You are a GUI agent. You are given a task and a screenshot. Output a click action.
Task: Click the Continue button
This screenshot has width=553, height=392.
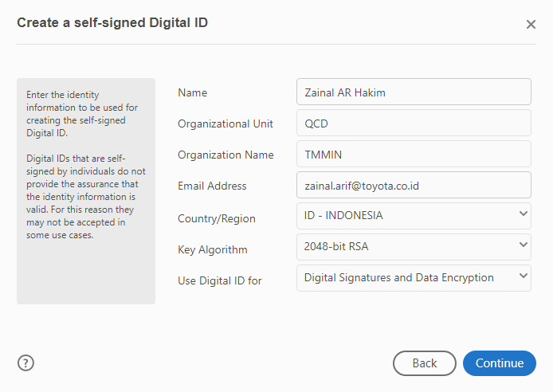[500, 363]
